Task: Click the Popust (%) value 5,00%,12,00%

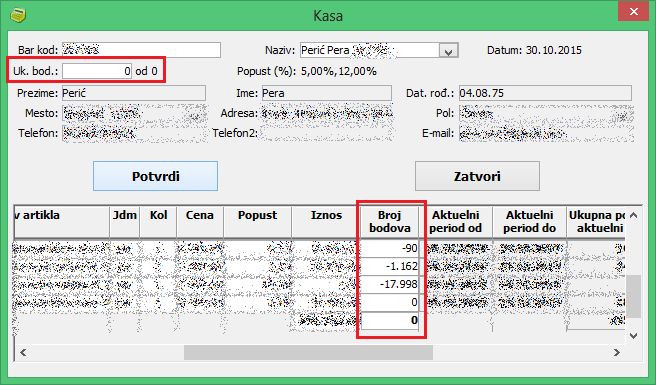Action: click(x=338, y=71)
